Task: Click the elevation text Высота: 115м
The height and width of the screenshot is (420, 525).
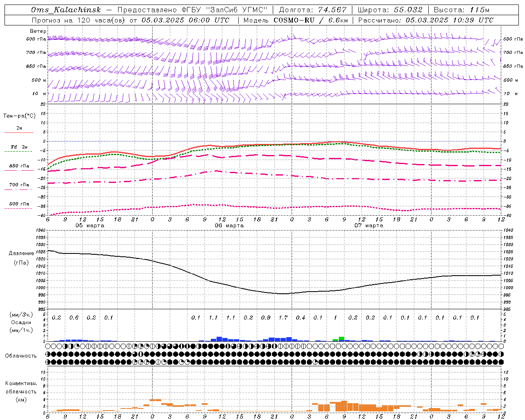Action: pyautogui.click(x=462, y=10)
